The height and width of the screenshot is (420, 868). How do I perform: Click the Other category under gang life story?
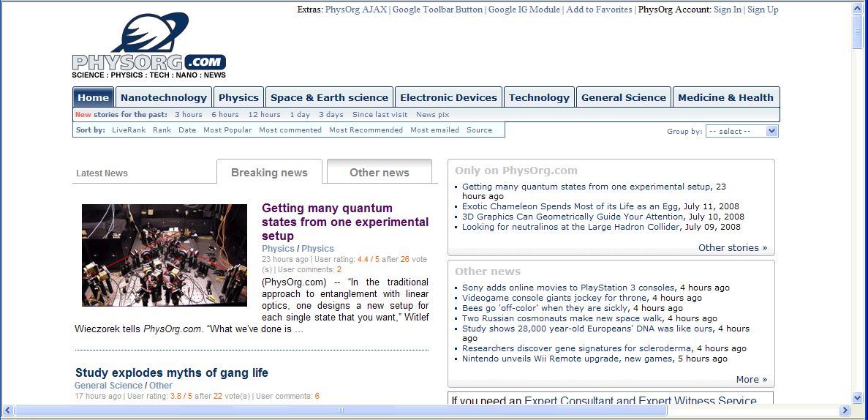(161, 385)
